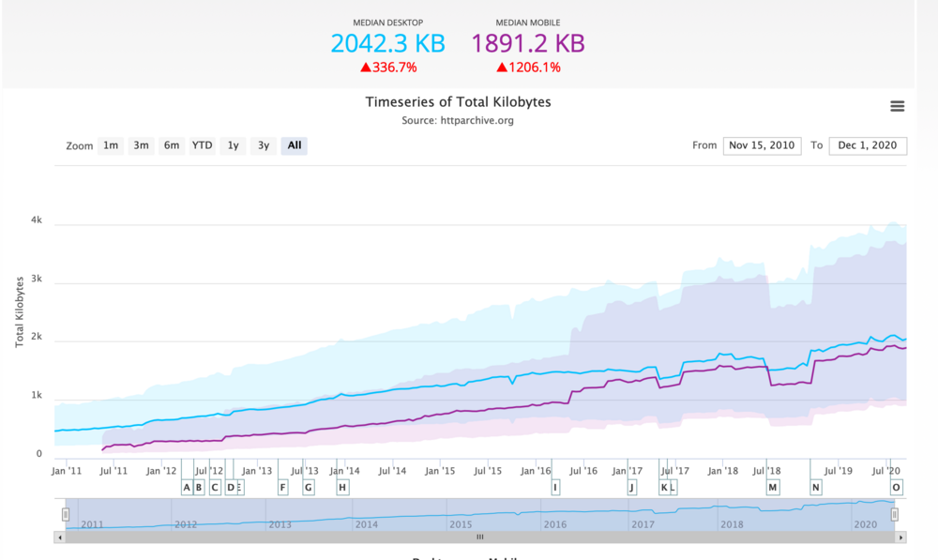The image size is (938, 560).
Task: Set zoom range to 3m
Action: pyautogui.click(x=141, y=145)
